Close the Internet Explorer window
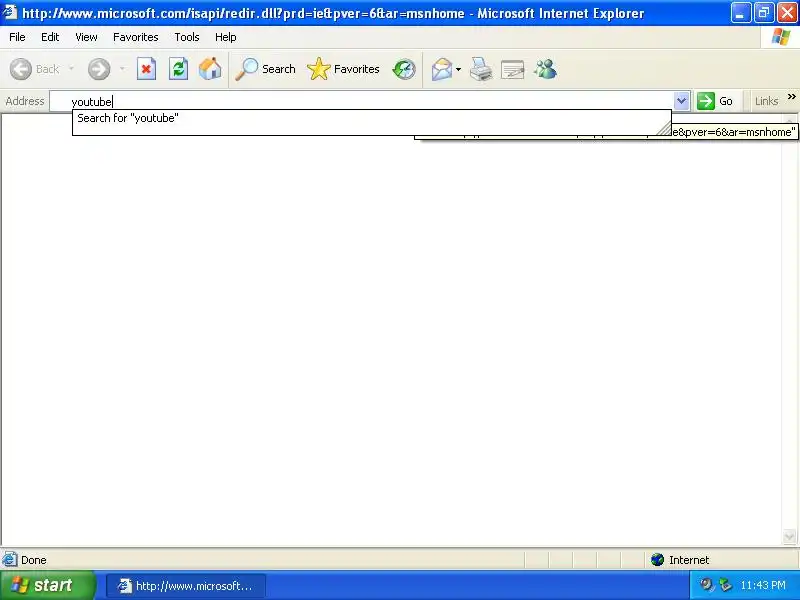The width and height of the screenshot is (800, 600). (x=787, y=12)
